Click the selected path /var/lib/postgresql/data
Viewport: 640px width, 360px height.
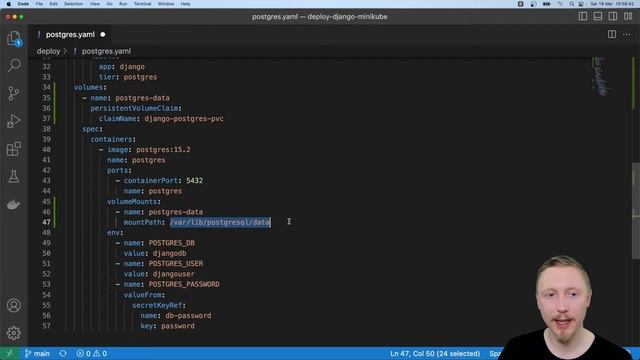pos(220,222)
